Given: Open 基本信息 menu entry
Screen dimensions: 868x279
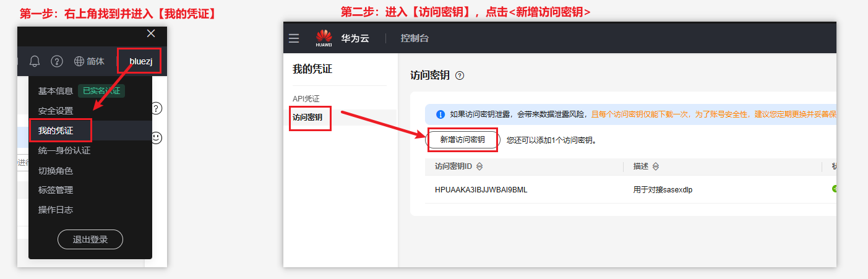Looking at the screenshot, I should pos(56,91).
